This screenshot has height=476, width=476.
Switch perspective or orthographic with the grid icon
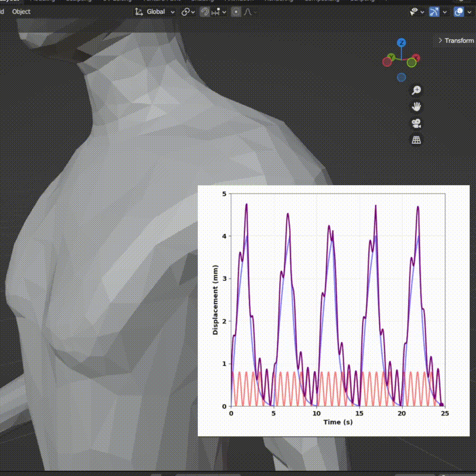[x=416, y=140]
